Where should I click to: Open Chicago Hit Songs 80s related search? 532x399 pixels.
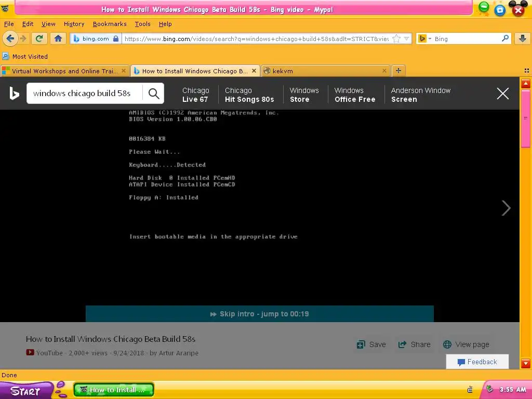(x=249, y=95)
